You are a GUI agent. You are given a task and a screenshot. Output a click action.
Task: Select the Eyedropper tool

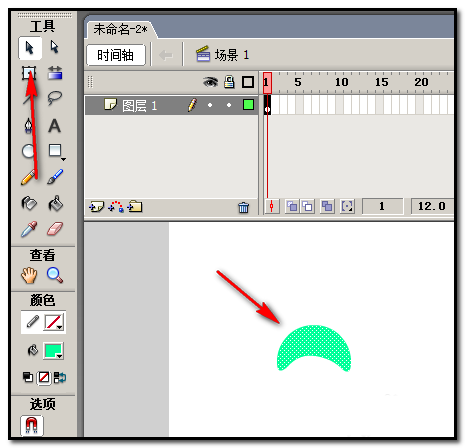29,229
